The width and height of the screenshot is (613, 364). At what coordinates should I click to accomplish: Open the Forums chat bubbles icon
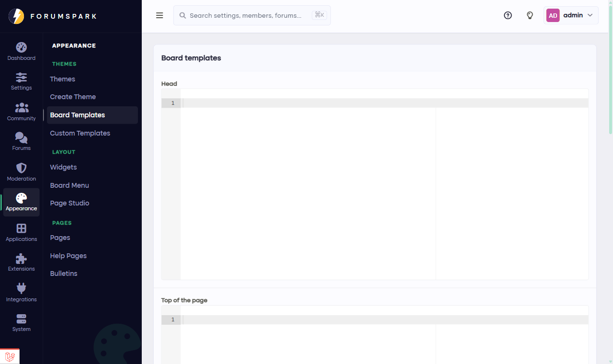click(22, 137)
